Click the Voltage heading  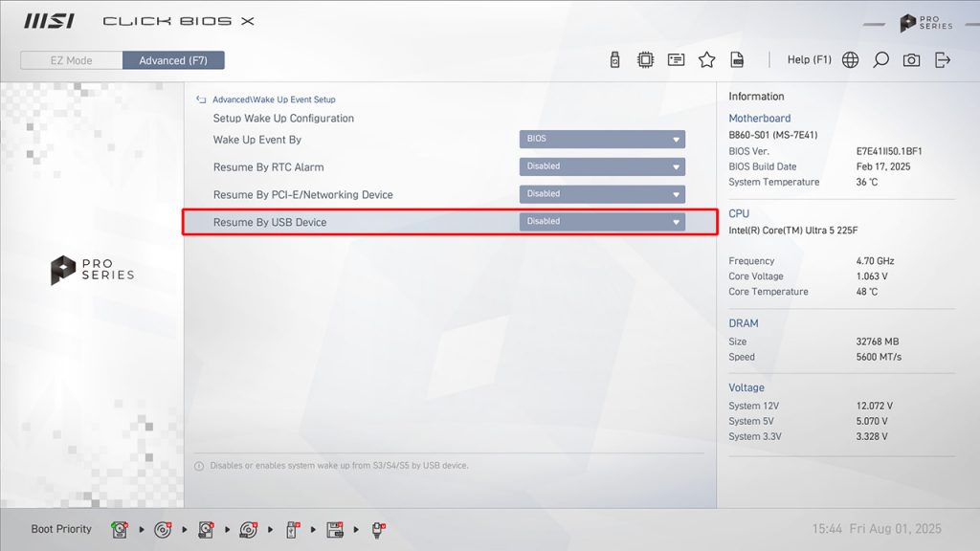point(746,388)
